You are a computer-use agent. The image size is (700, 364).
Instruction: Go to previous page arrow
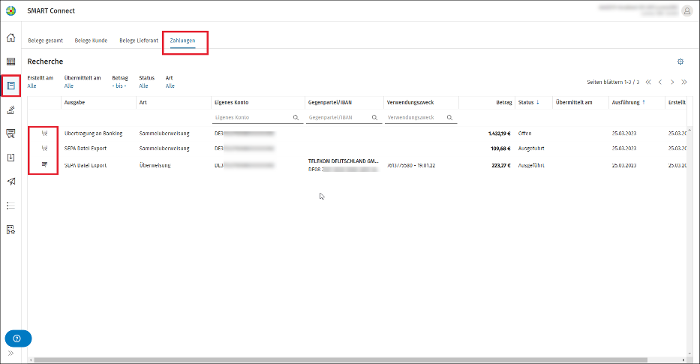coord(660,82)
